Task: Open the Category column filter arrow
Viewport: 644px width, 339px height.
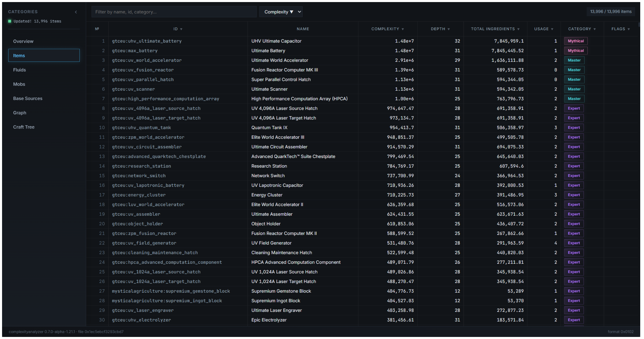Action: [594, 29]
